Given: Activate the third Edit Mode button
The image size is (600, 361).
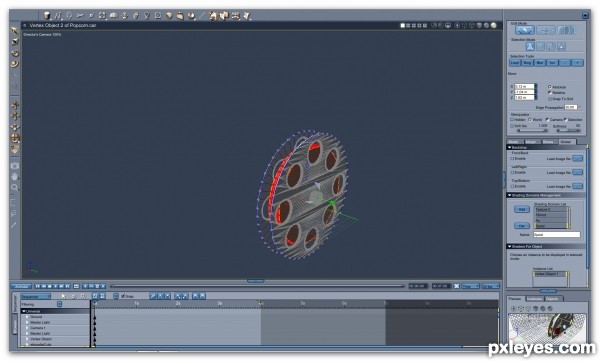Looking at the screenshot, I should coord(566,30).
